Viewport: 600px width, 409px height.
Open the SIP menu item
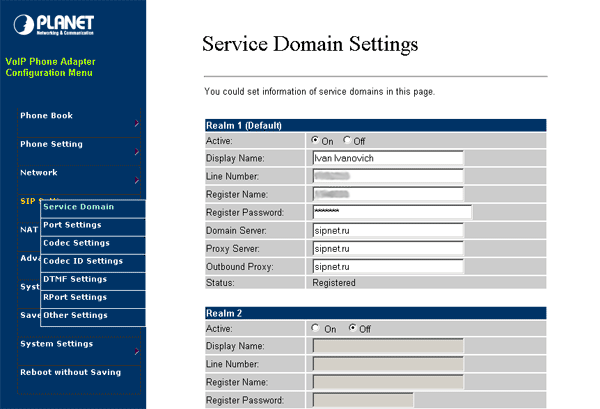click(28, 201)
